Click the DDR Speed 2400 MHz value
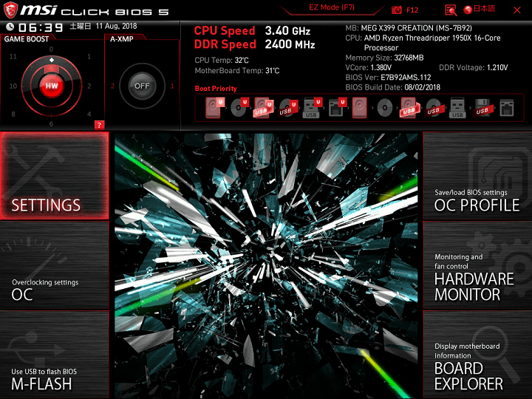This screenshot has height=399, width=532. point(290,44)
